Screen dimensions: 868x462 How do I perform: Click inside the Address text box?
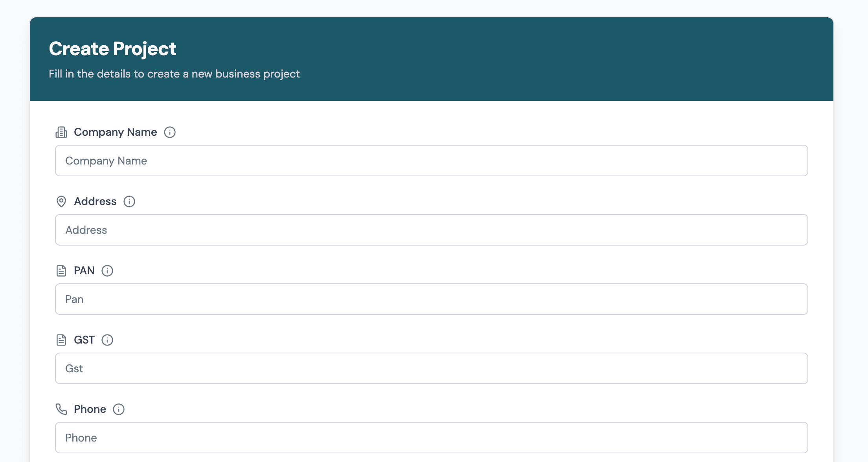click(x=431, y=230)
